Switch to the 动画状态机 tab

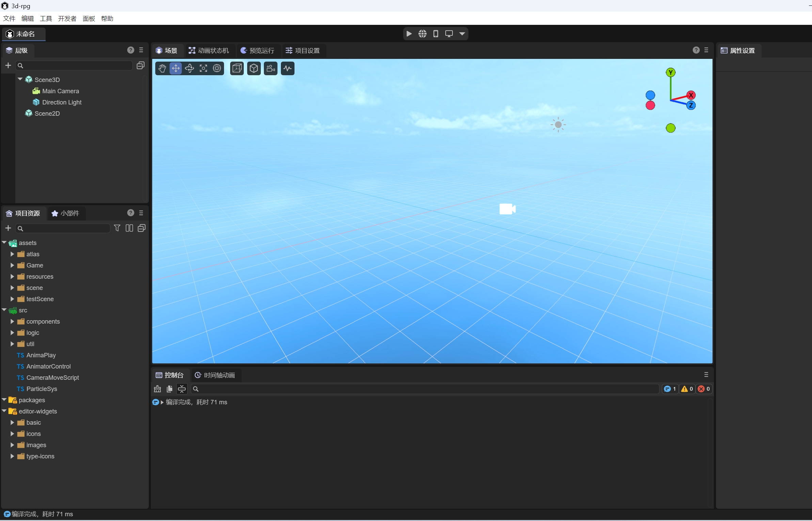209,50
